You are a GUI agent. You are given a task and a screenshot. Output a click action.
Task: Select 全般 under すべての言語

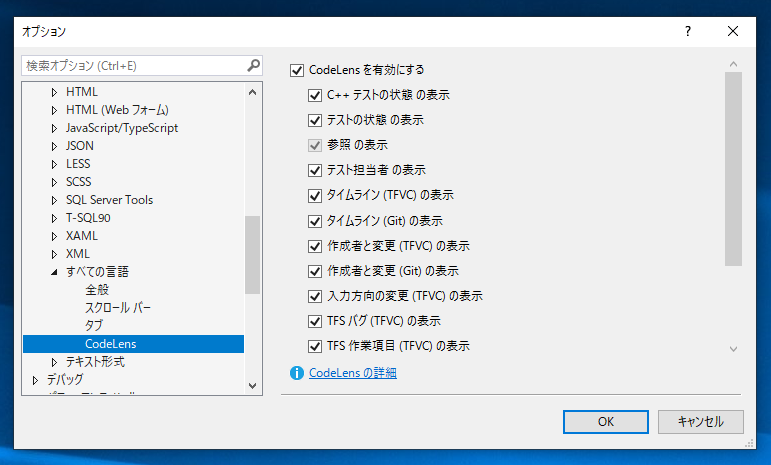coord(97,290)
